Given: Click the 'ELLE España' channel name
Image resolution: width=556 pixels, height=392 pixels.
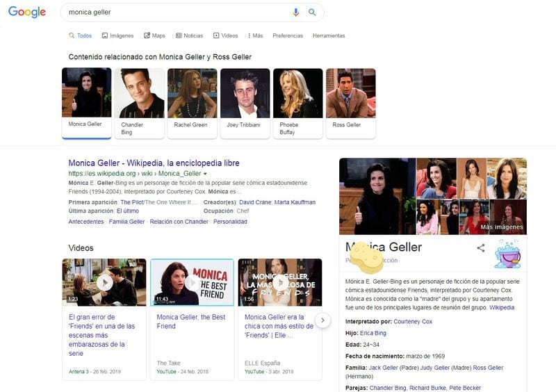Looking at the screenshot, I should click(263, 364).
